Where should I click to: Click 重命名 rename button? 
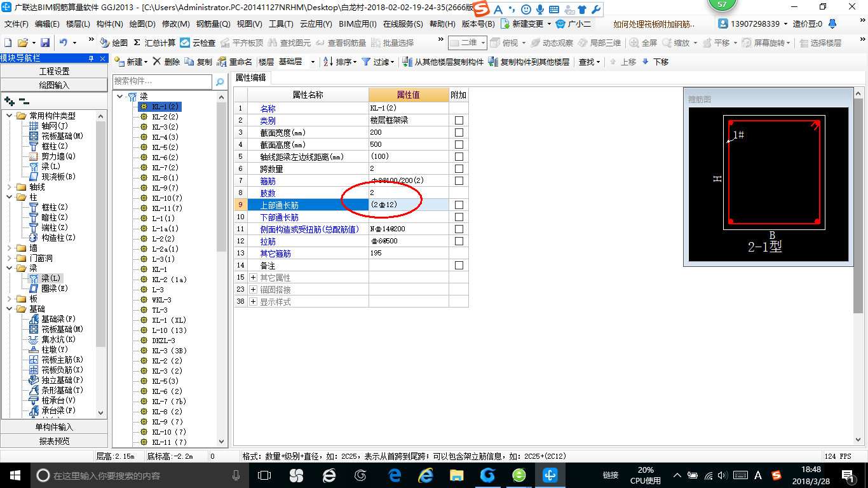[x=234, y=62]
